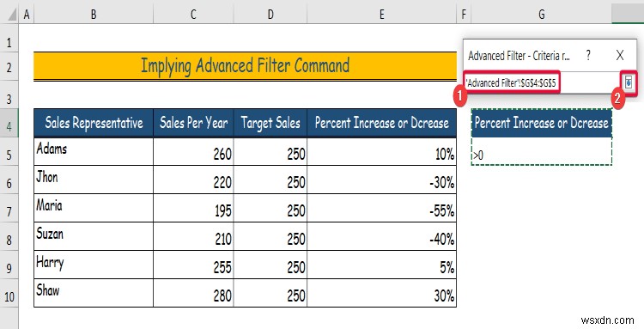
Task: Select column F header
Action: point(464,15)
